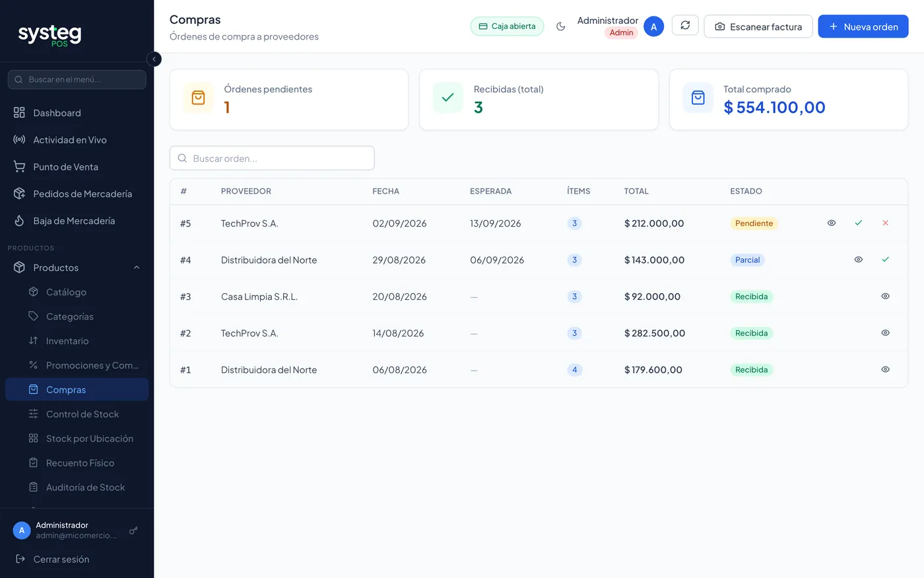Open Recuento Físico
The image size is (924, 578).
click(x=77, y=463)
